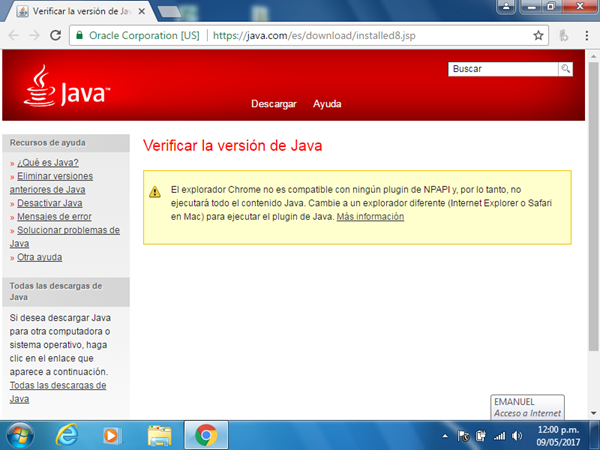The image size is (600, 450).
Task: Follow the Más información link
Action: click(370, 217)
